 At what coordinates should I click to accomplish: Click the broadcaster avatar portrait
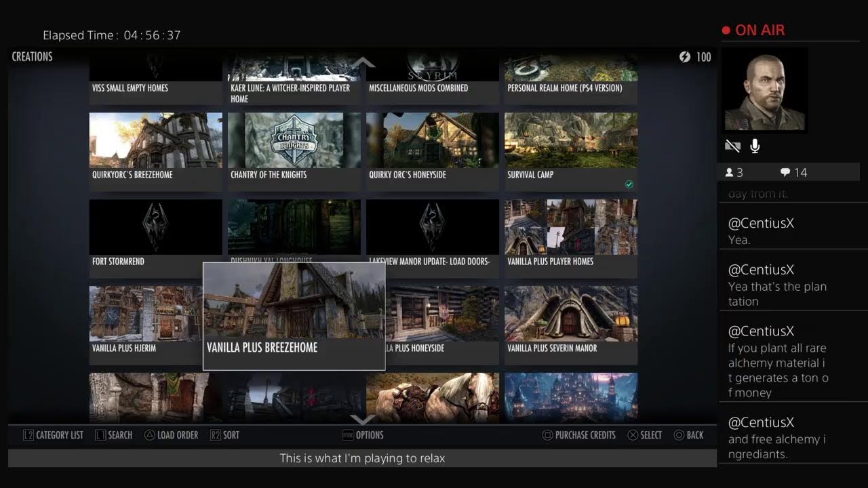pos(765,91)
